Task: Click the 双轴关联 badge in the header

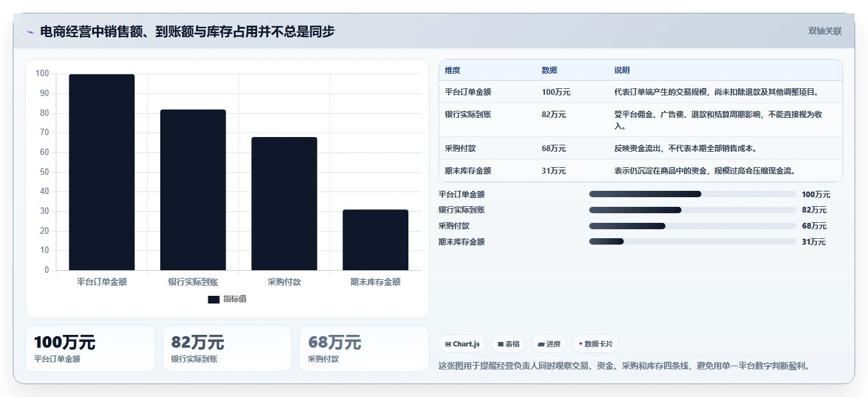Action: [x=824, y=31]
